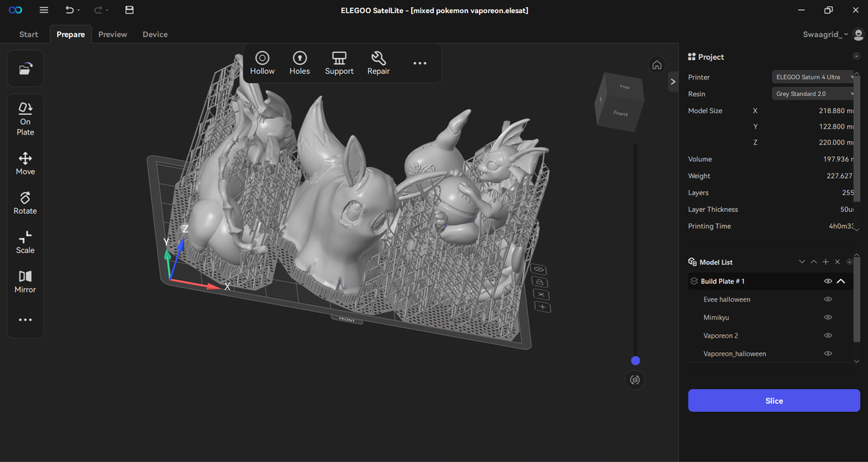Select the Mirror tool
The width and height of the screenshot is (868, 462).
[25, 282]
